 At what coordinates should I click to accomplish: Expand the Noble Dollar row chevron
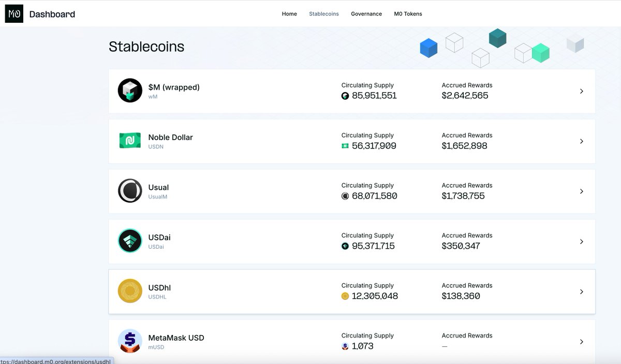click(581, 141)
